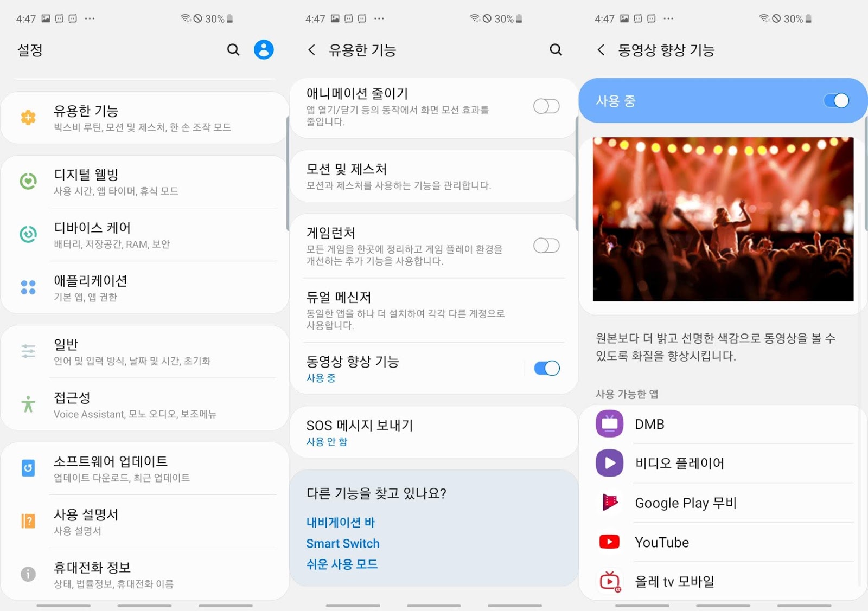Select 비디오 플레이어 in app list
Image resolution: width=868 pixels, height=611 pixels.
pyautogui.click(x=723, y=463)
